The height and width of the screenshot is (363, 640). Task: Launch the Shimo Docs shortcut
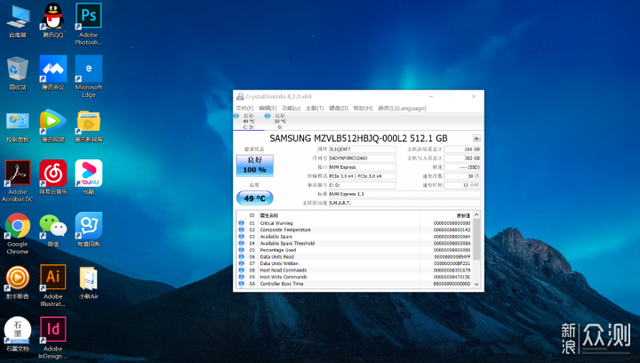[18, 330]
